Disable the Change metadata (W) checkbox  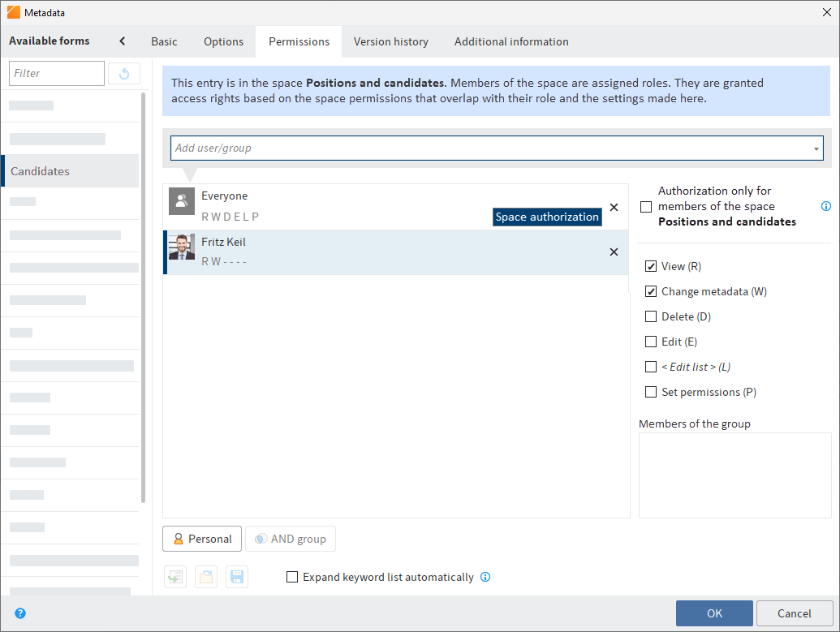tap(650, 291)
